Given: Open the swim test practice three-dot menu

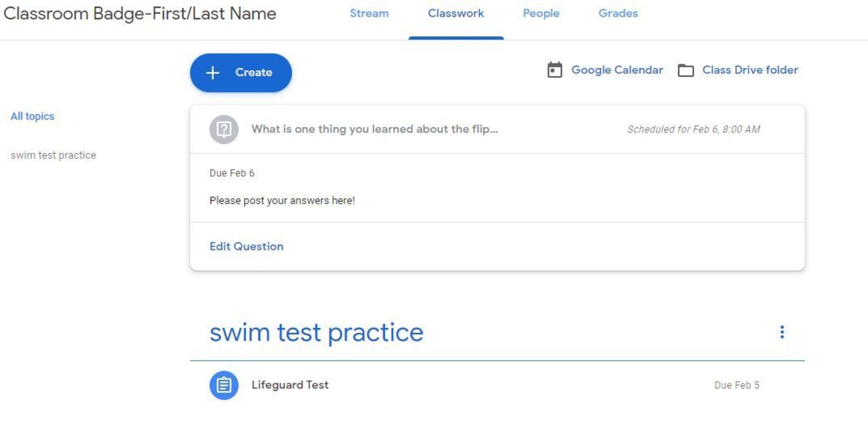Looking at the screenshot, I should click(x=782, y=332).
